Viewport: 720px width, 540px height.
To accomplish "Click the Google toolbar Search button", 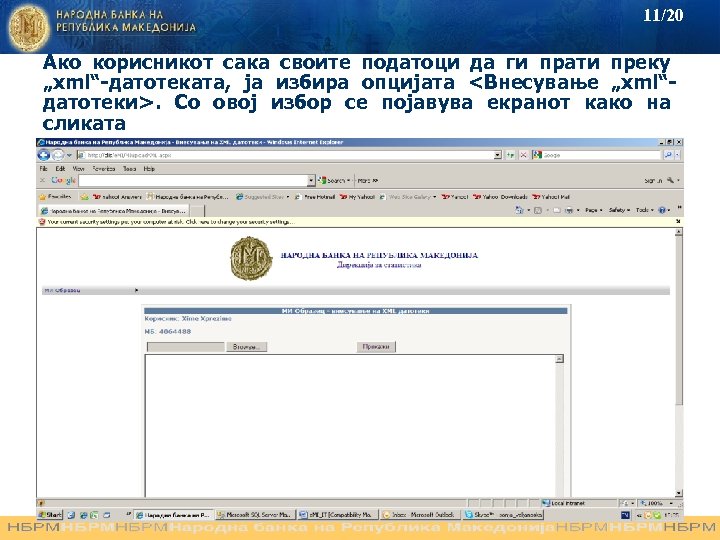I will pos(335,180).
